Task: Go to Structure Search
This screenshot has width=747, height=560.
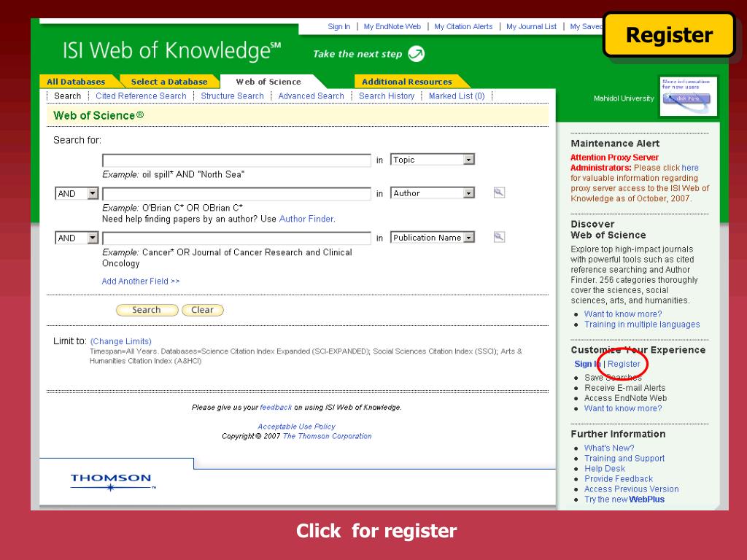Action: (232, 96)
